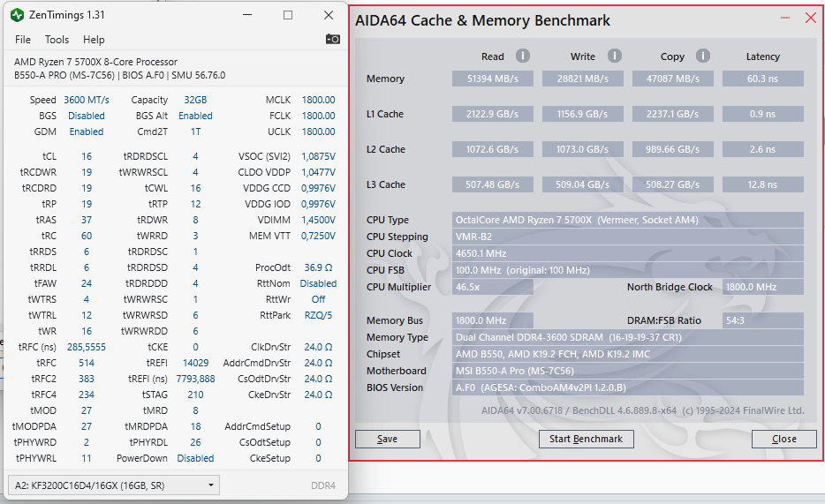This screenshot has height=504, width=825.
Task: Click the ZenTimings app logo icon
Action: 17,15
